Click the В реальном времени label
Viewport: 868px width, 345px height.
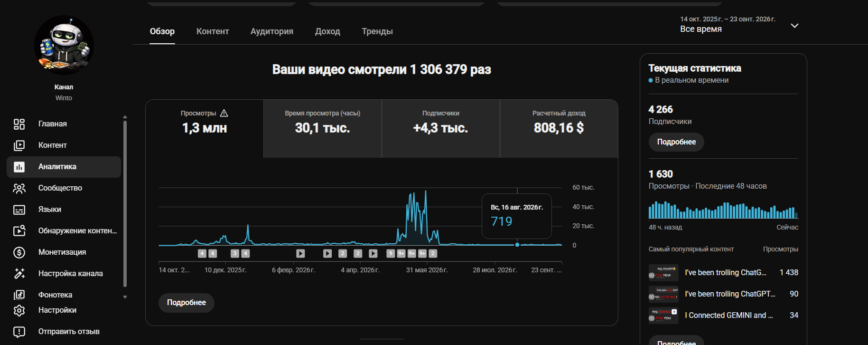tap(691, 80)
